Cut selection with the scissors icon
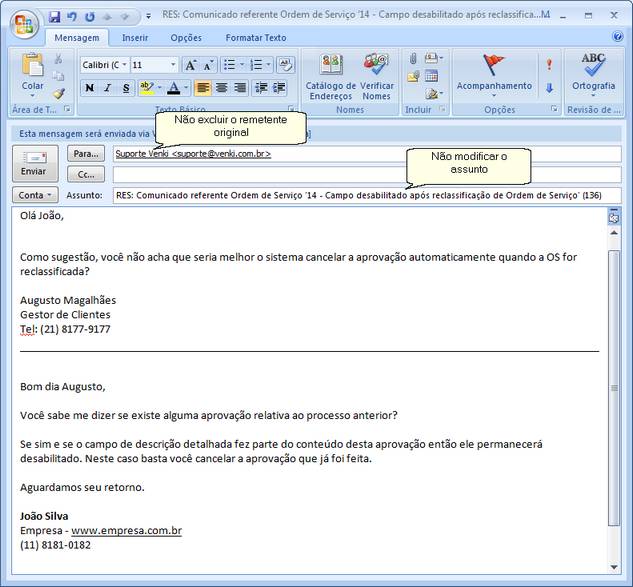Image resolution: width=633 pixels, height=587 pixels. [x=59, y=59]
